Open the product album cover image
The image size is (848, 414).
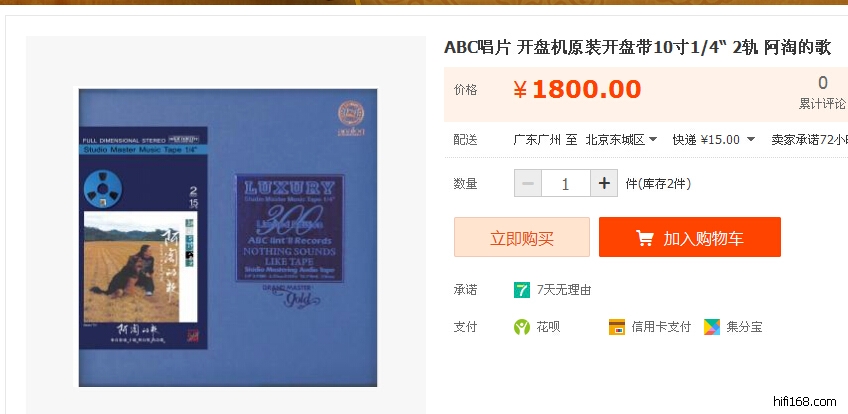[x=228, y=238]
